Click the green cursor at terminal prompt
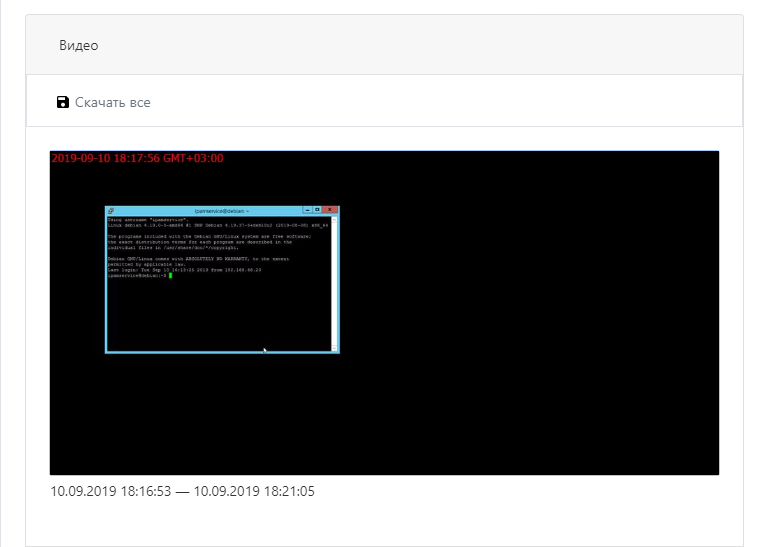Viewport: 768px width, 547px height. 170,275
